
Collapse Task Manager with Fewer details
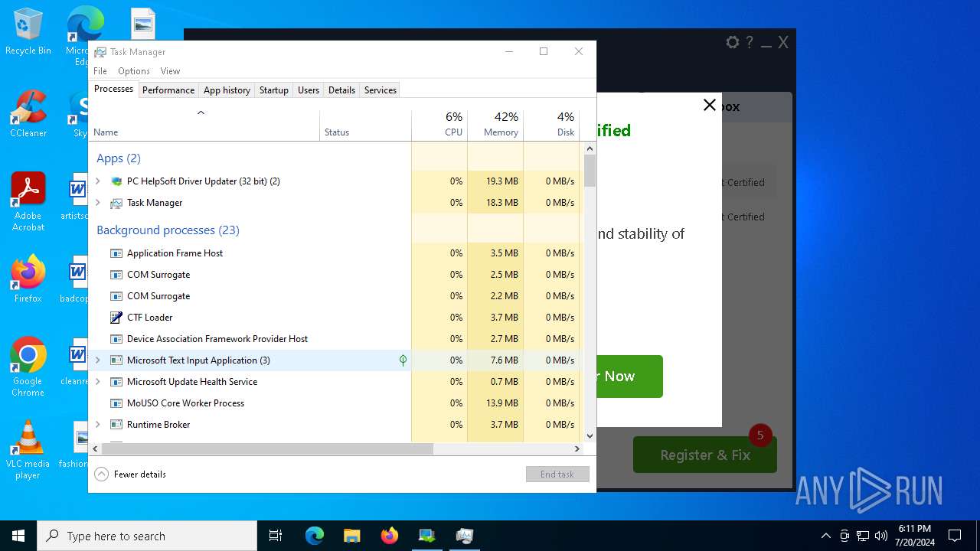tap(130, 474)
